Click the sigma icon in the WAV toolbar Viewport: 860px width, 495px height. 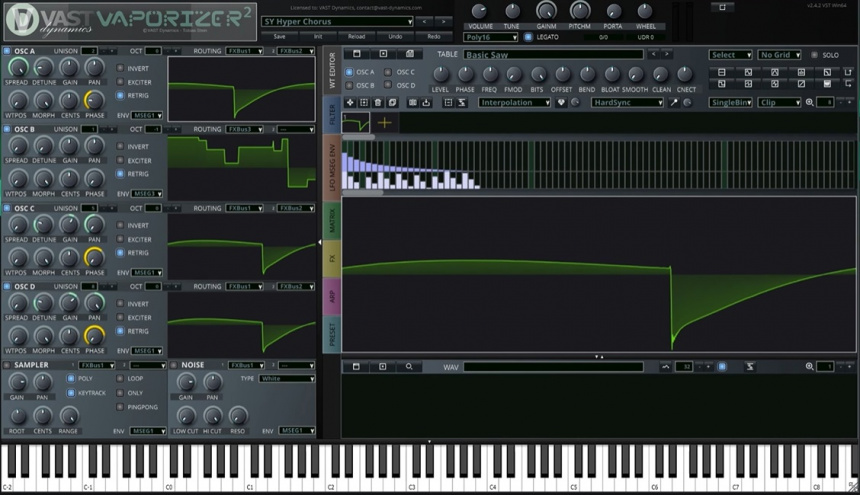tap(750, 366)
